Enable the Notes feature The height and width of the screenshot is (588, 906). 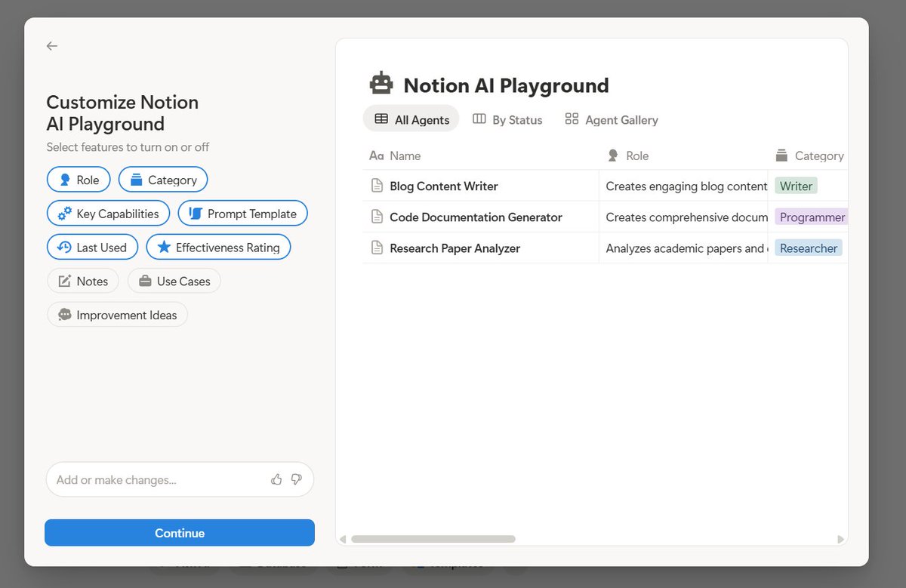click(x=83, y=281)
